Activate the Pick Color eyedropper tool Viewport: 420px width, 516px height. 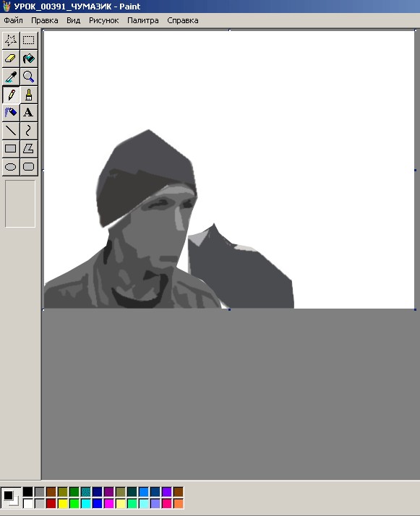pyautogui.click(x=11, y=77)
